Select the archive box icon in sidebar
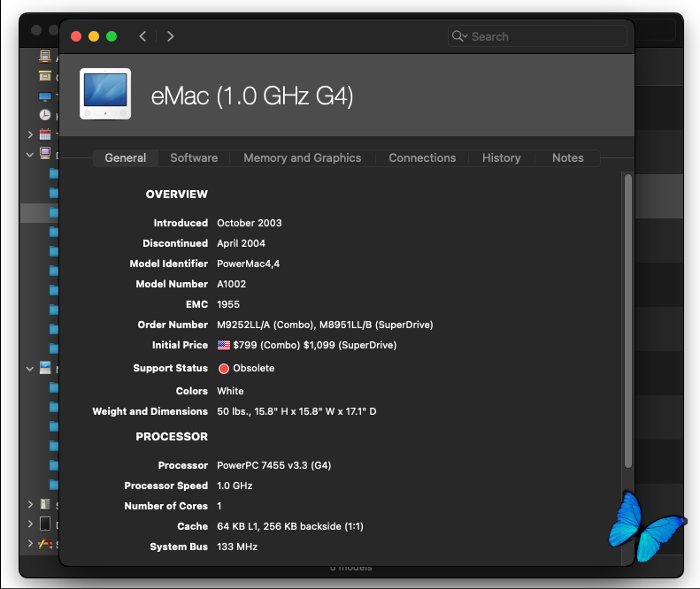Screen dimensions: 700x589 click(x=44, y=76)
